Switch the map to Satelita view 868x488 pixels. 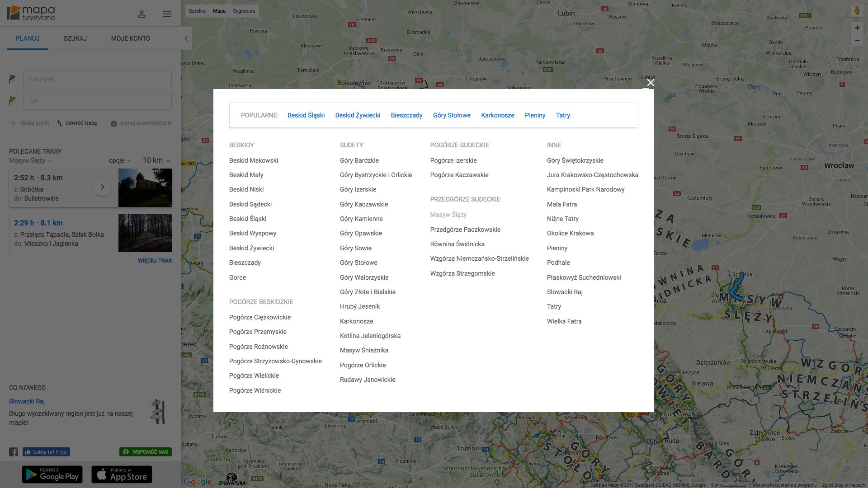197,11
